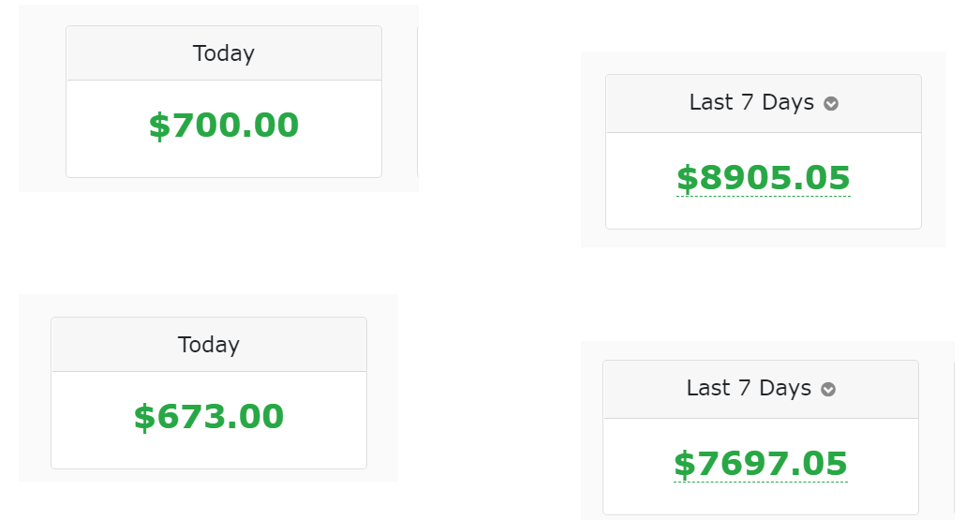Open the $8905.05 dotted-underlined earnings link
This screenshot has height=520, width=980.
(764, 178)
